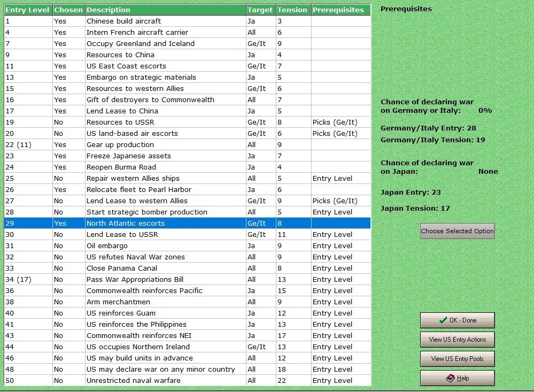The image size is (534, 392).
Task: Select Occupy Greenland and Iceland row
Action: click(187, 44)
